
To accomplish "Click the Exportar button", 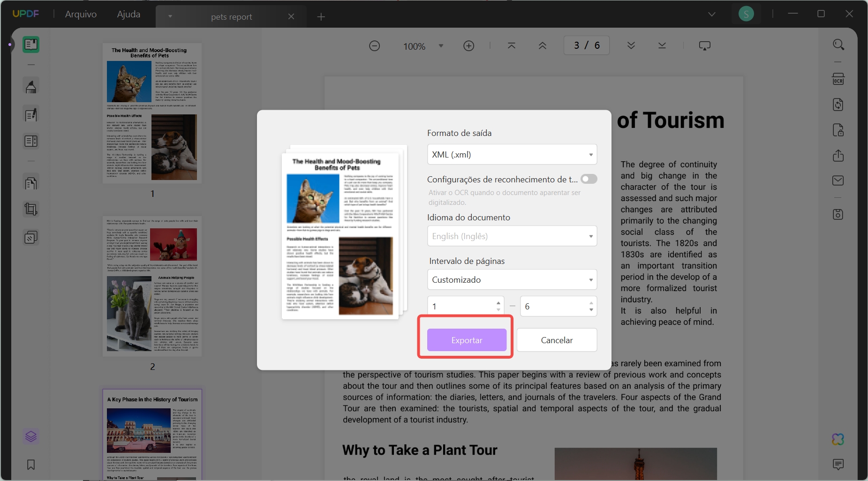I will click(x=467, y=340).
